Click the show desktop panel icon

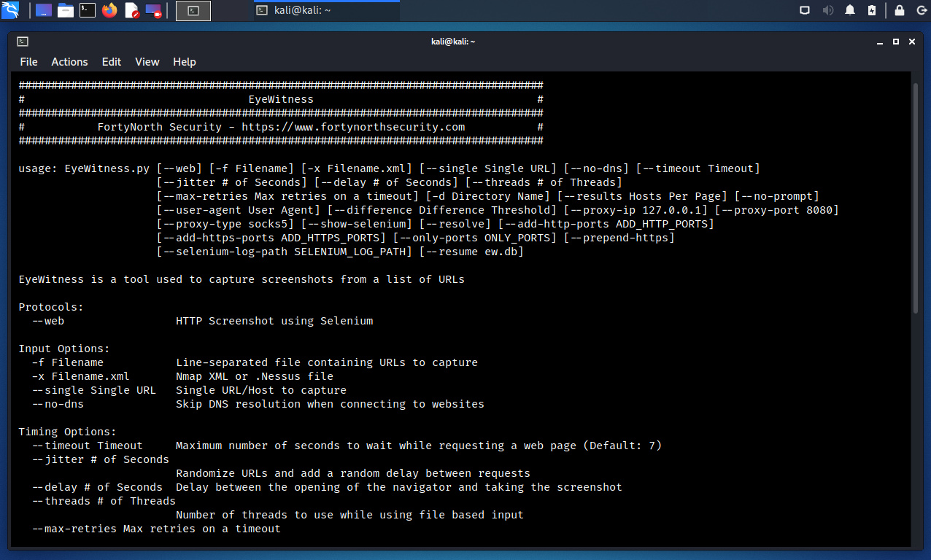[44, 10]
